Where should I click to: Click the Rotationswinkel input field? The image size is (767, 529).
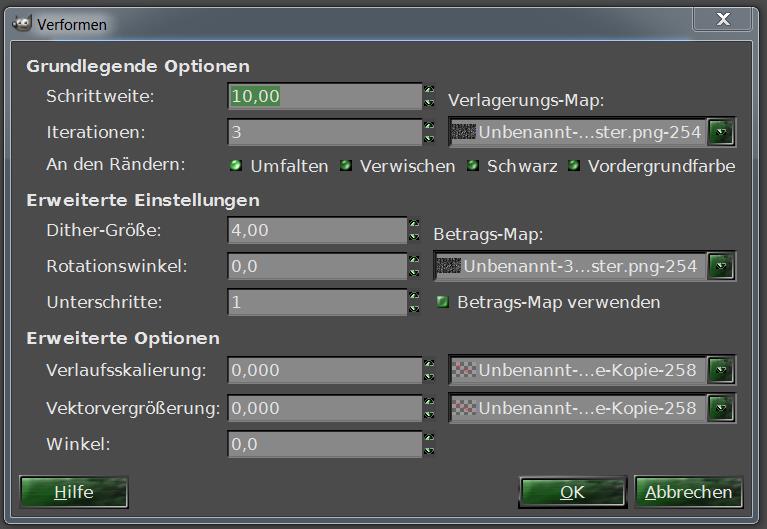click(317, 266)
